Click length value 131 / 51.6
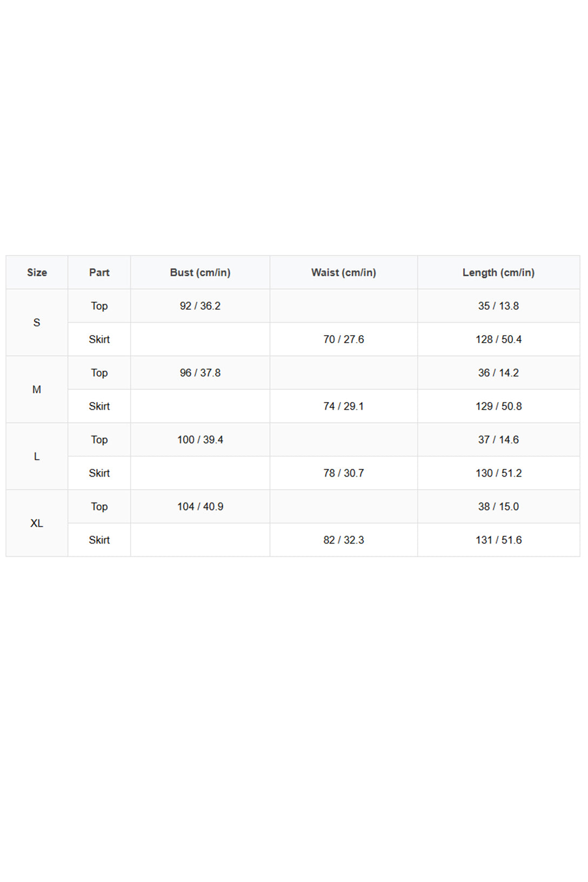 (498, 540)
